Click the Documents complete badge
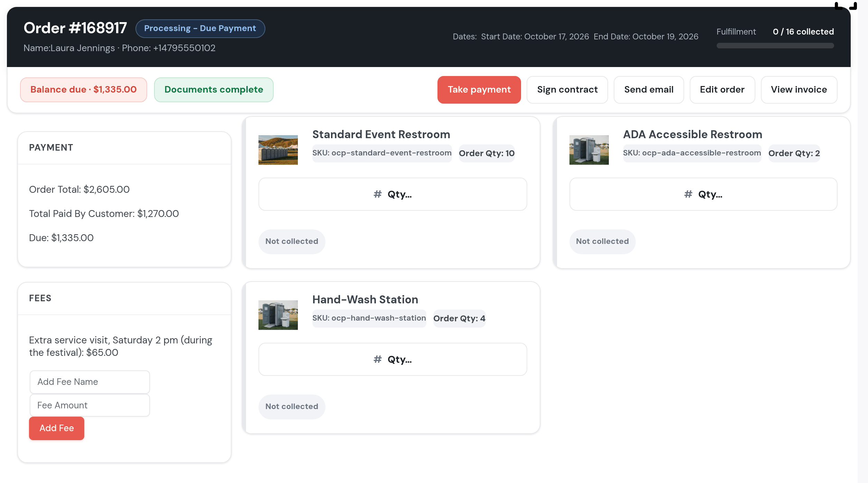 (x=214, y=90)
